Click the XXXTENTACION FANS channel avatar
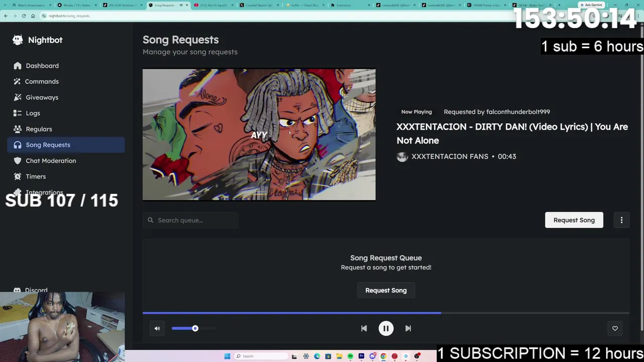This screenshot has height=362, width=644. (x=402, y=156)
